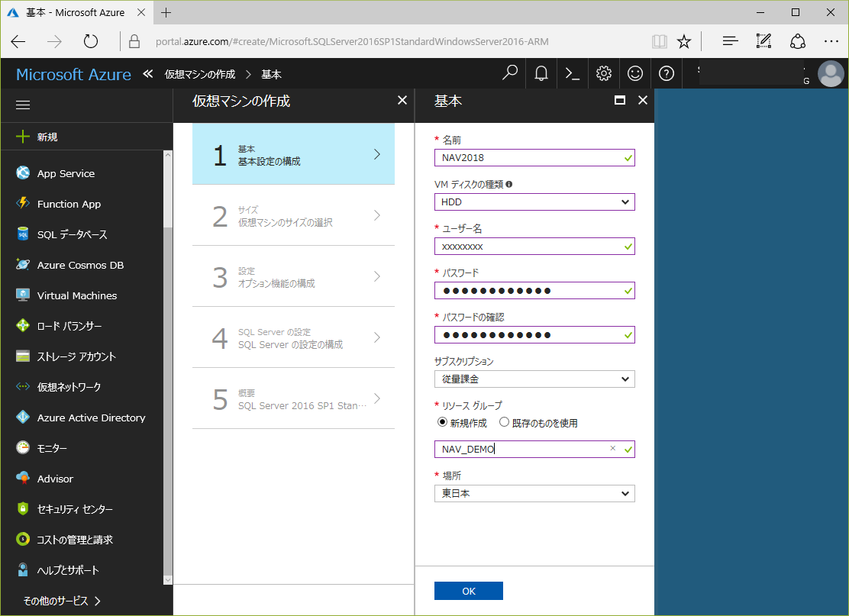Open the notifications bell

[x=541, y=73]
